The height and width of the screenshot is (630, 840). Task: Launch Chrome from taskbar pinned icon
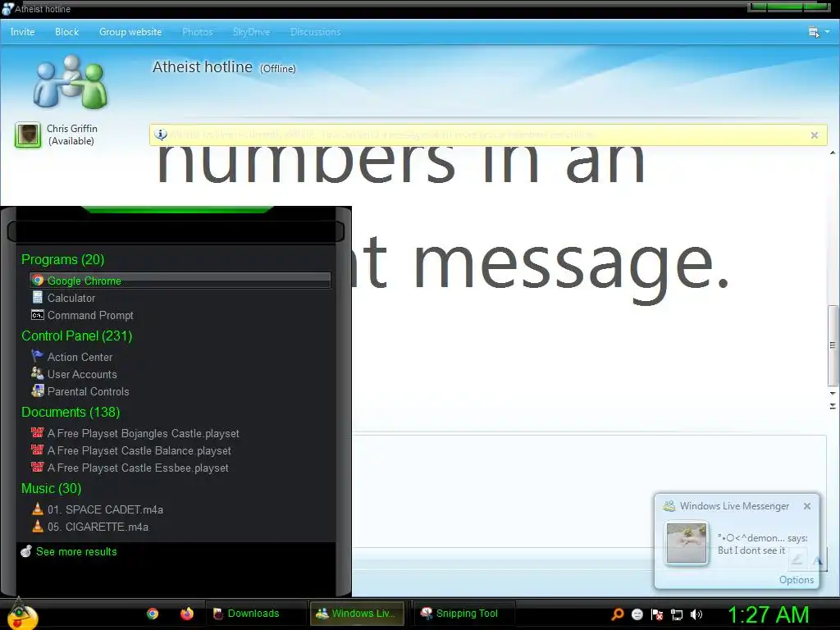tap(153, 614)
